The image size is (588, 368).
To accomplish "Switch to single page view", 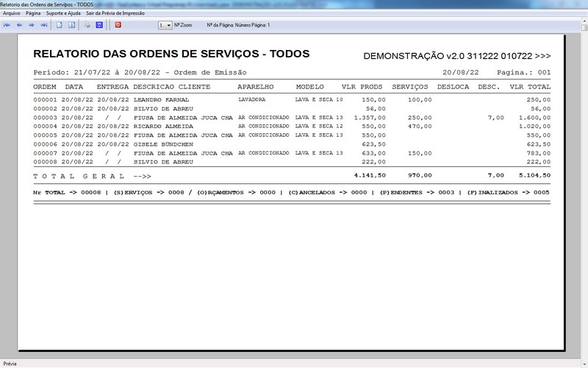I will tap(60, 25).
